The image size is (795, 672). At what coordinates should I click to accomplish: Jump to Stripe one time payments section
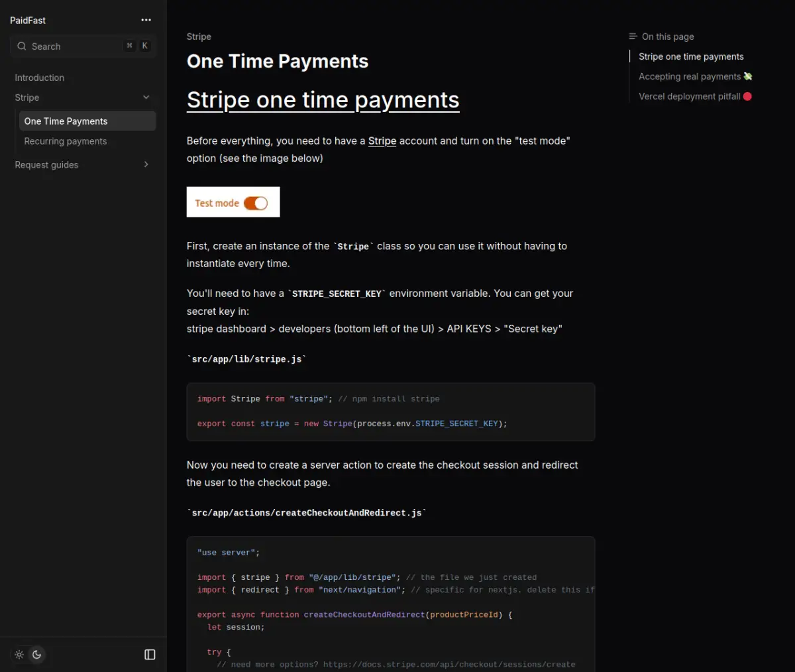[691, 56]
